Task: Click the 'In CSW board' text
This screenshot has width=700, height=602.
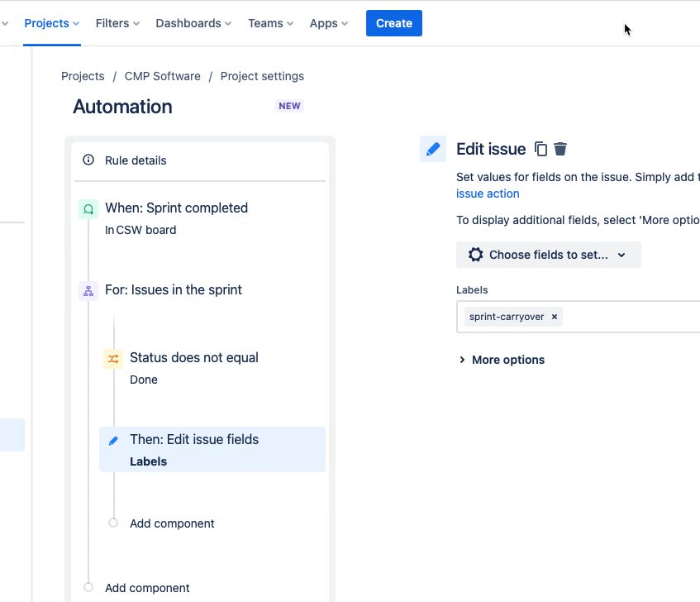Action: pos(140,230)
